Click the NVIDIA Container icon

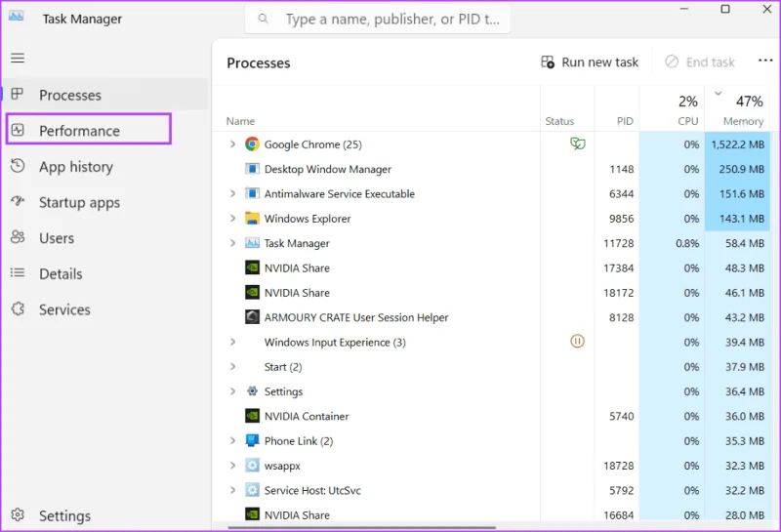click(252, 416)
